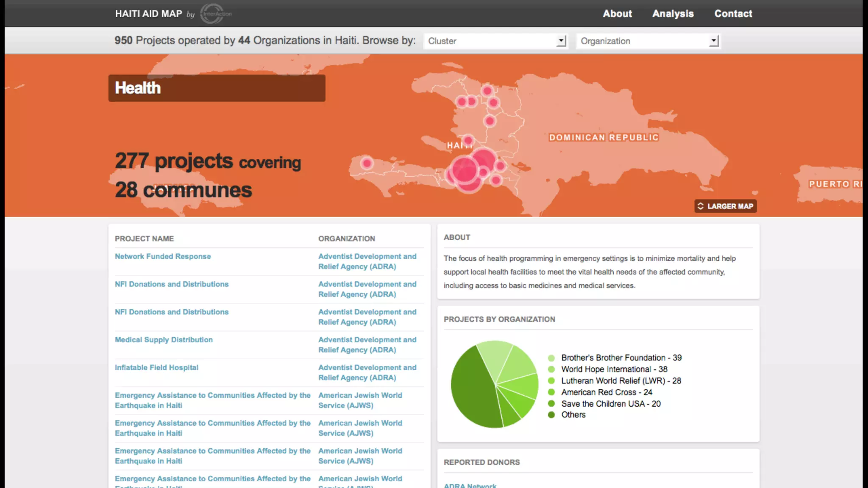
Task: Click the Others legend dot
Action: (x=551, y=415)
